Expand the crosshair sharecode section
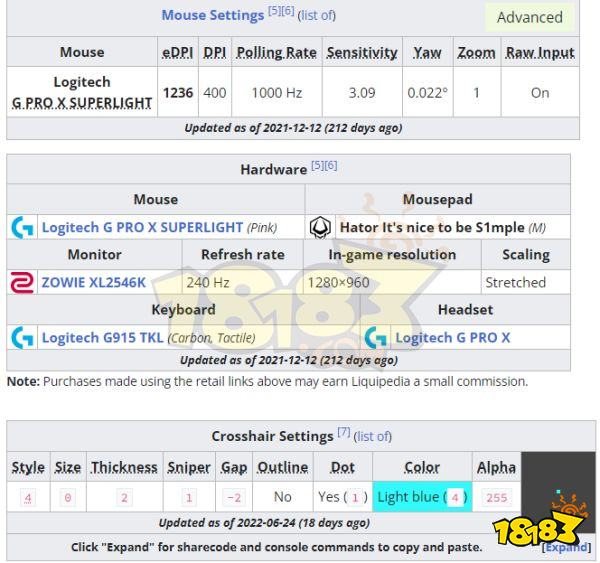 (x=565, y=548)
